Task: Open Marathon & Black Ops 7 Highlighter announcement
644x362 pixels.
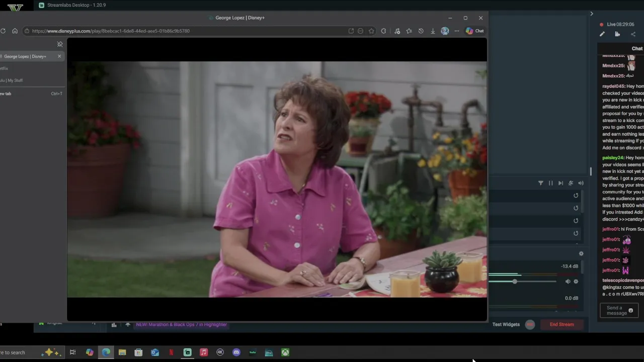Action: [181, 325]
